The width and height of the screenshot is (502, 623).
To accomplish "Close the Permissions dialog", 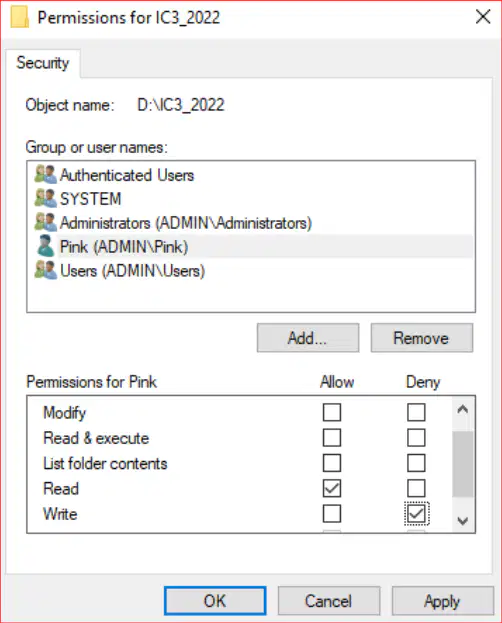I will [x=483, y=17].
